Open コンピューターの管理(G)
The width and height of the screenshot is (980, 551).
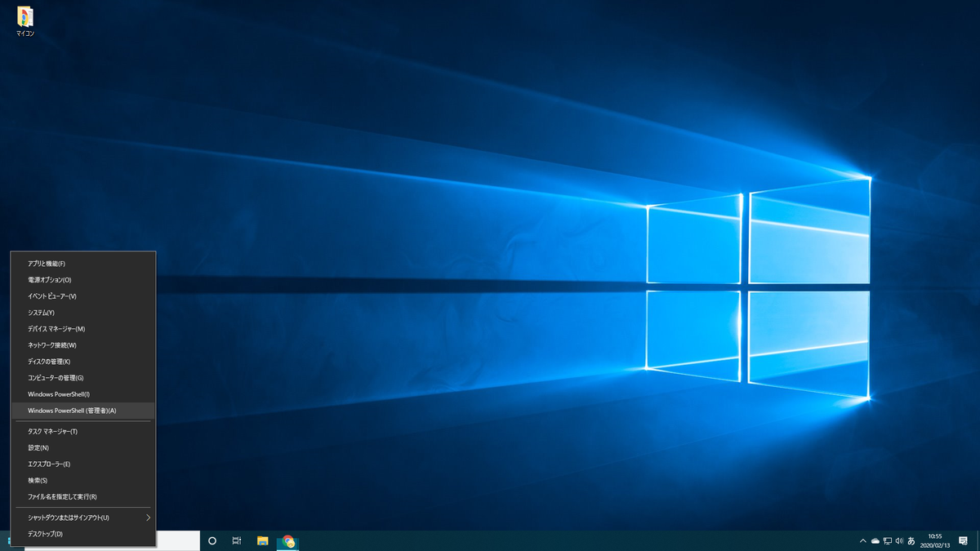82,378
